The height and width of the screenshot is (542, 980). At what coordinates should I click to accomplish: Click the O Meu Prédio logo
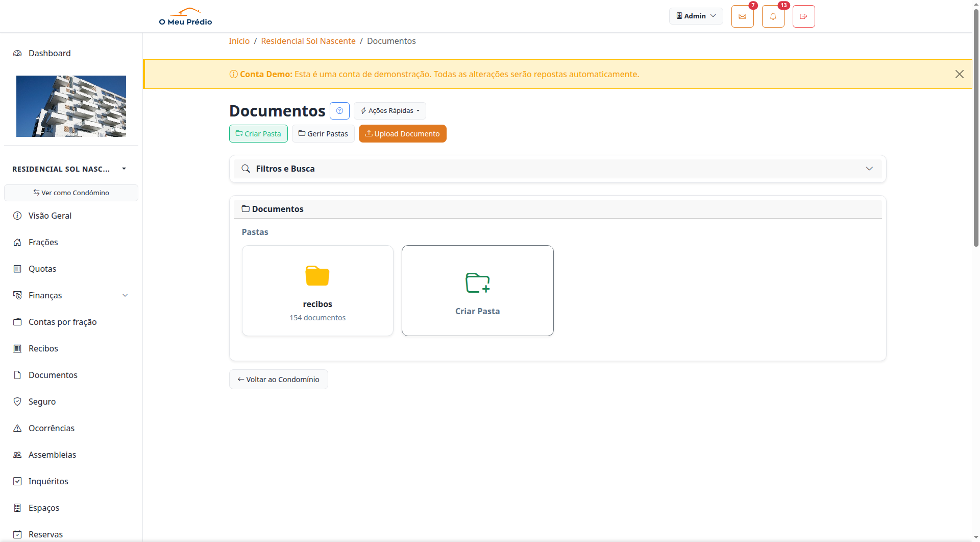(185, 16)
